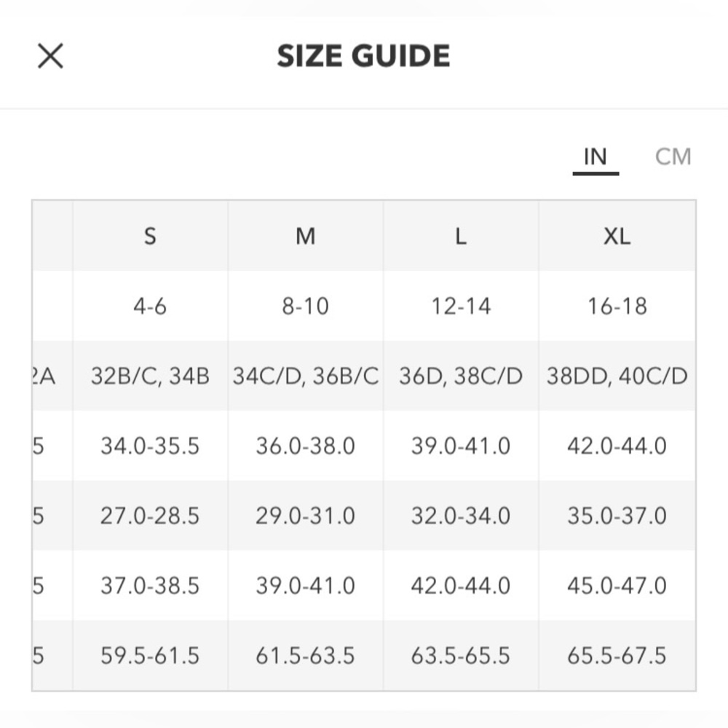Click the 59.5-61.5 measurement cell
Screen dimensions: 728x728
[x=150, y=655]
